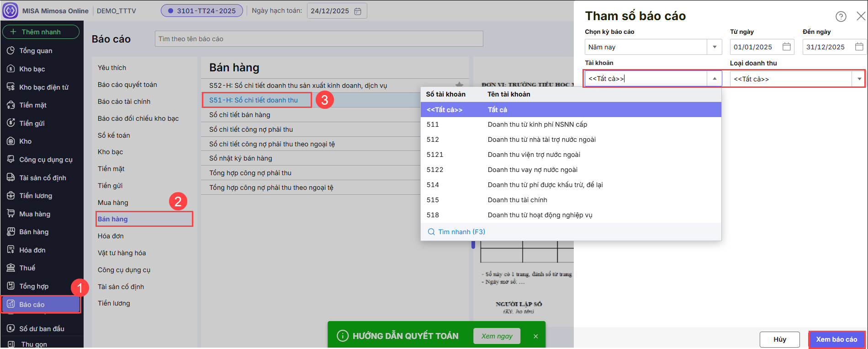Collapse the Tài khoản dropdown arrow

pos(714,79)
